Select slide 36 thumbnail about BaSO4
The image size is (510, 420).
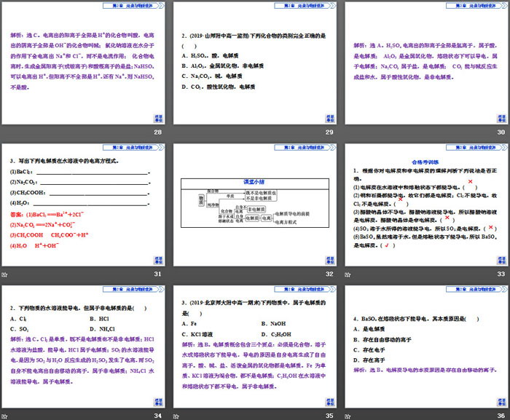click(x=426, y=346)
